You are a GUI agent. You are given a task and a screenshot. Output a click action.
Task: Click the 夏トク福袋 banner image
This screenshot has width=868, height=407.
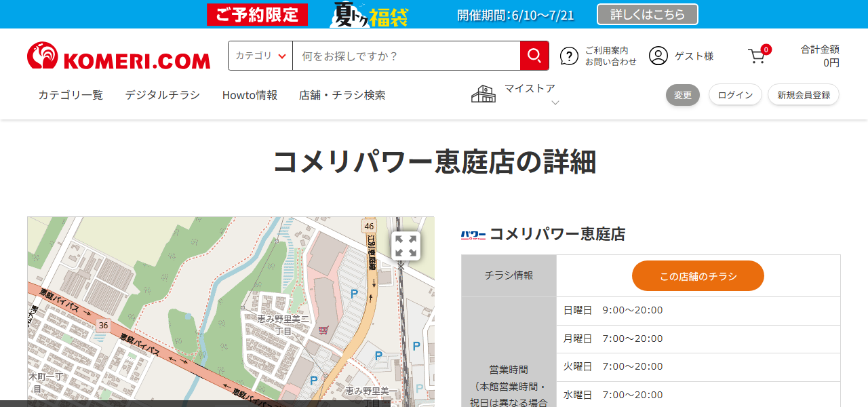click(x=369, y=14)
